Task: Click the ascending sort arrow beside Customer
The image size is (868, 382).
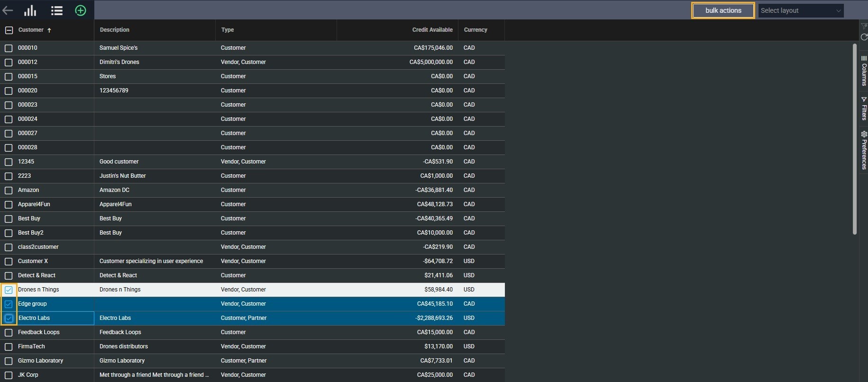Action: coord(49,30)
